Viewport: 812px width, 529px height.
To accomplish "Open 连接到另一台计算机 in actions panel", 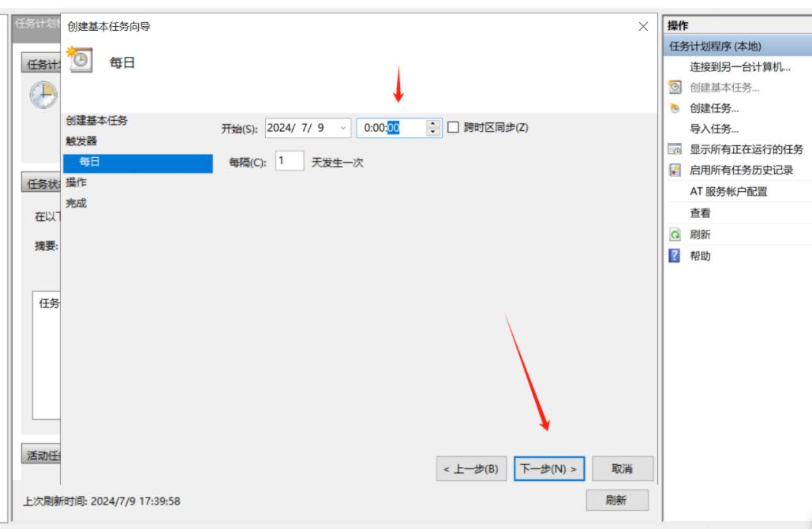I will [x=739, y=67].
